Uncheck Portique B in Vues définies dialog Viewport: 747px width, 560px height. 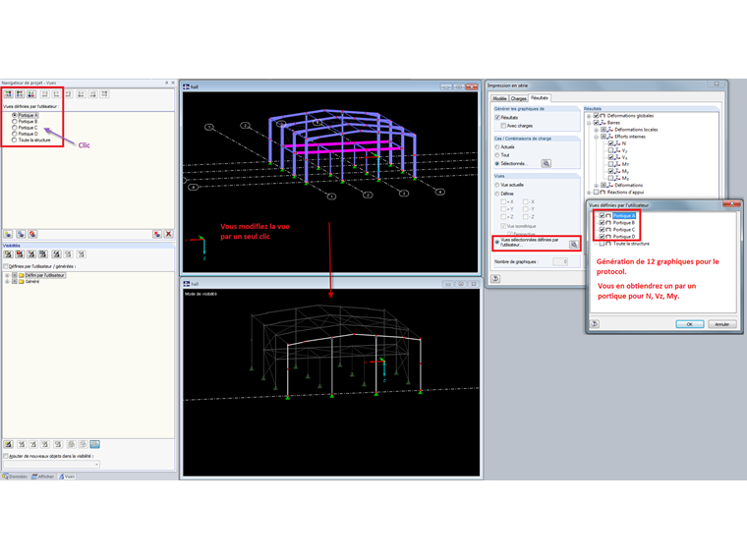coord(602,222)
